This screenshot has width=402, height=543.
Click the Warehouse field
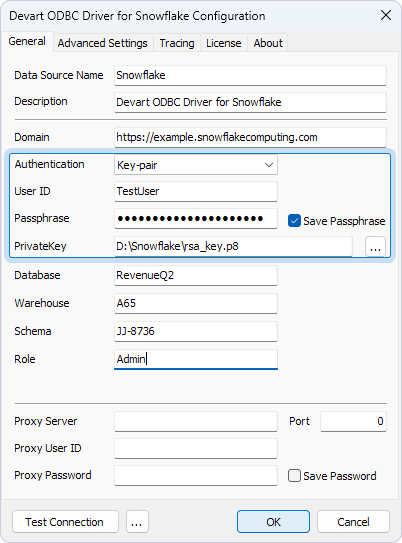click(196, 303)
